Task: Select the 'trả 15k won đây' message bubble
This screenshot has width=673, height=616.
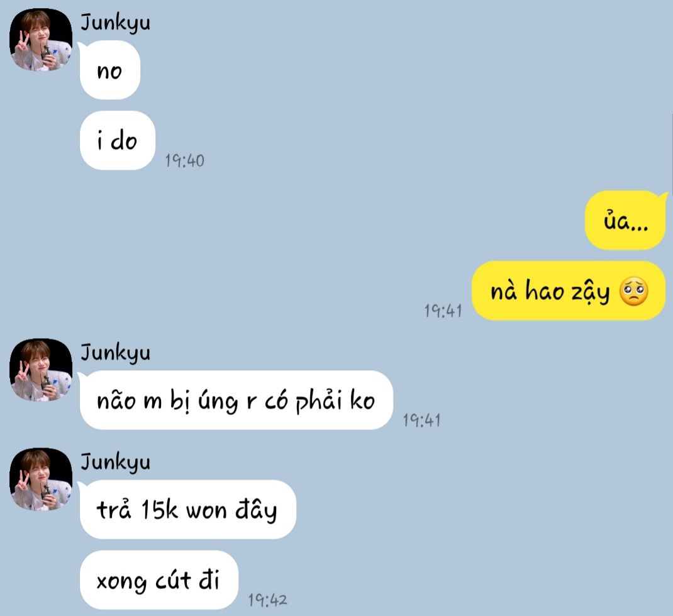Action: tap(187, 510)
